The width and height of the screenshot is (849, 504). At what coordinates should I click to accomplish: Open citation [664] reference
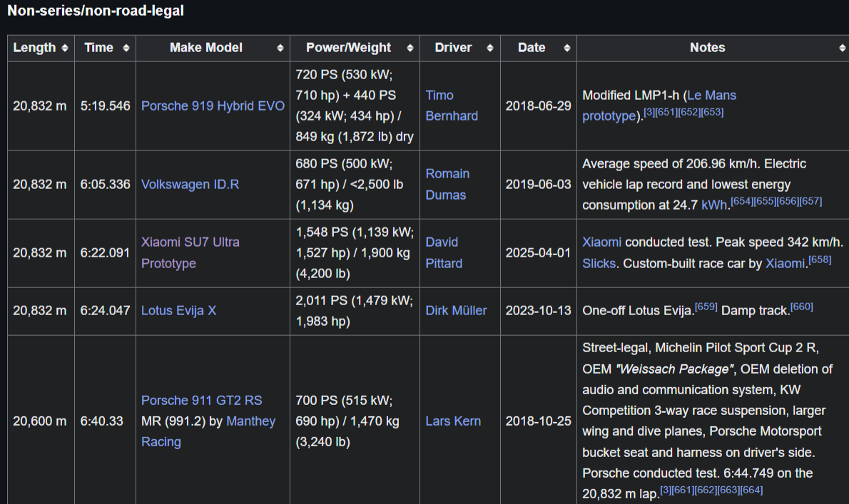(x=751, y=490)
